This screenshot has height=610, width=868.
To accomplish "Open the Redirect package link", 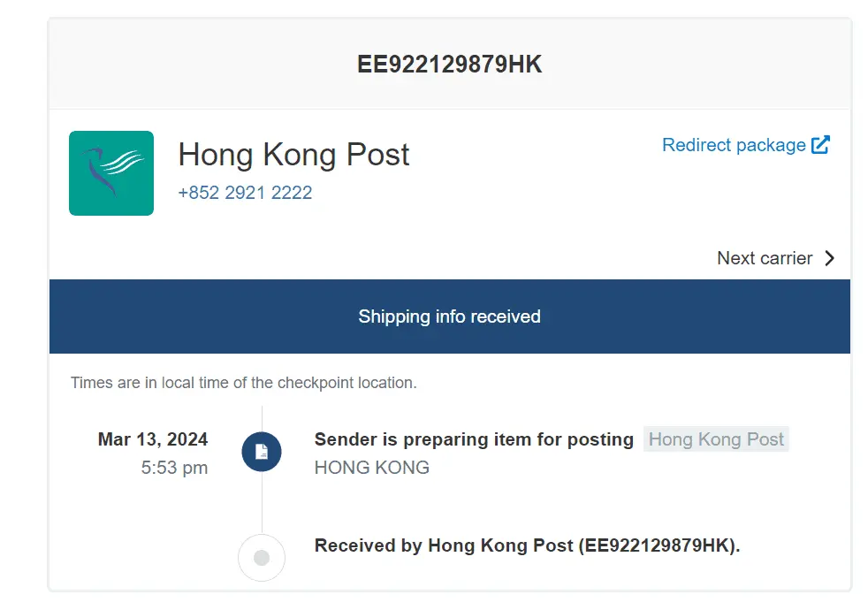I will 734,145.
